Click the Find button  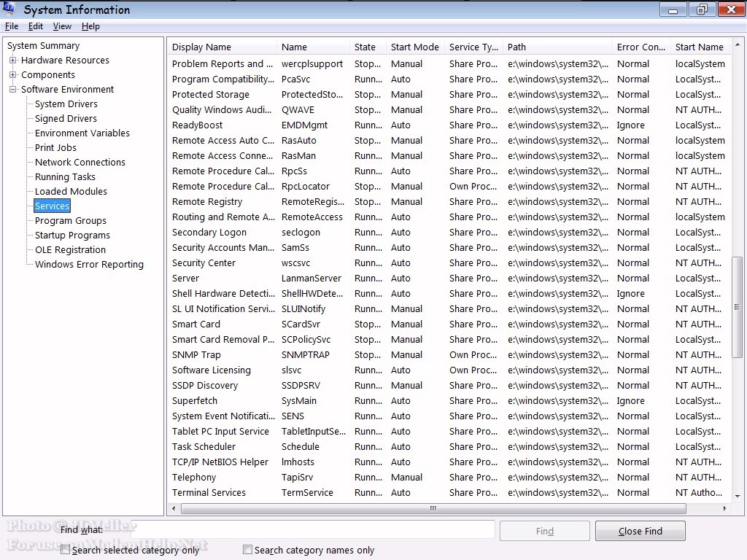click(544, 531)
